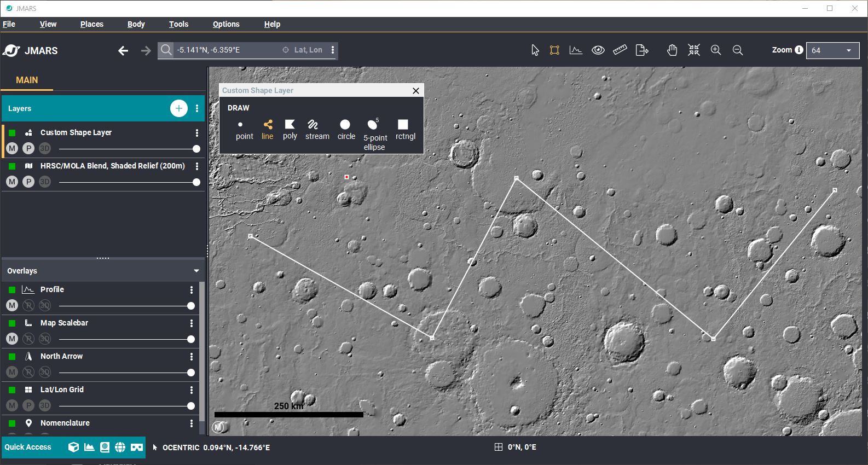868x465 pixels.
Task: Open the Body menu
Action: [136, 24]
